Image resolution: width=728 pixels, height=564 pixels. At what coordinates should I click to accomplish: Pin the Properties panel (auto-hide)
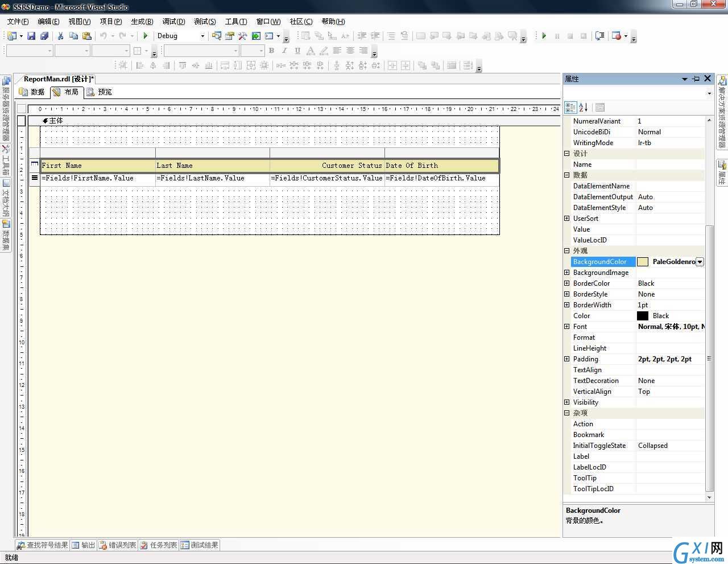click(696, 79)
